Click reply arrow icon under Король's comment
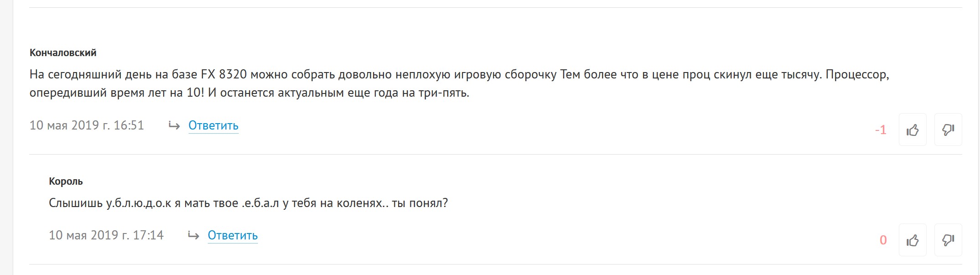 pyautogui.click(x=193, y=236)
